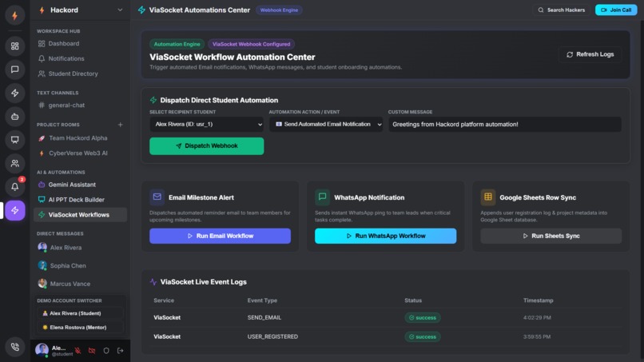Screen dimensions: 644x362
Task: Open Notifications in the sidebar
Action: coord(80,59)
